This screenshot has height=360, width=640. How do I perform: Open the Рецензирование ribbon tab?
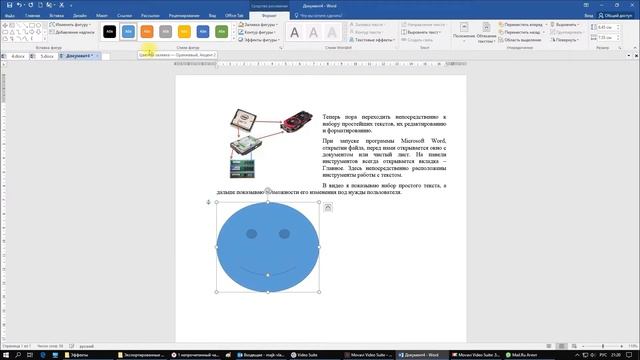coord(184,16)
